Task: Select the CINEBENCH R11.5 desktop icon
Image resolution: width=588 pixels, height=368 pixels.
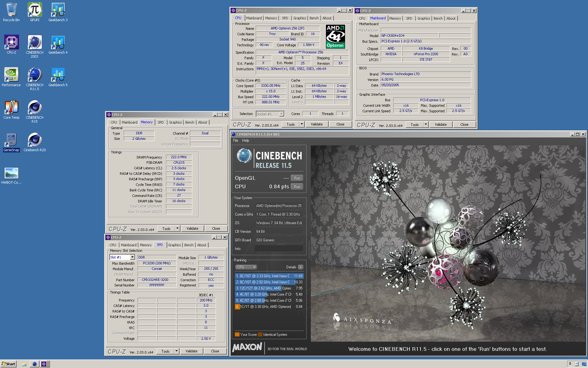Action: (35, 79)
